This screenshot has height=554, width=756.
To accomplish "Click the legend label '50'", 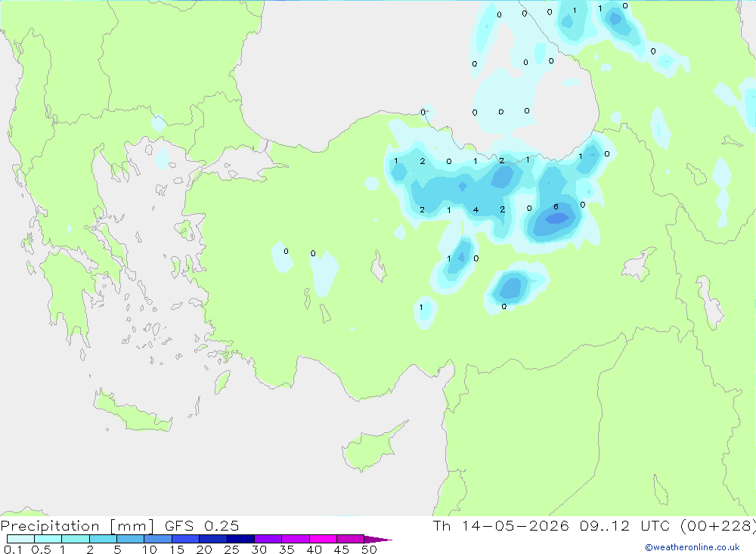I will [x=369, y=549].
